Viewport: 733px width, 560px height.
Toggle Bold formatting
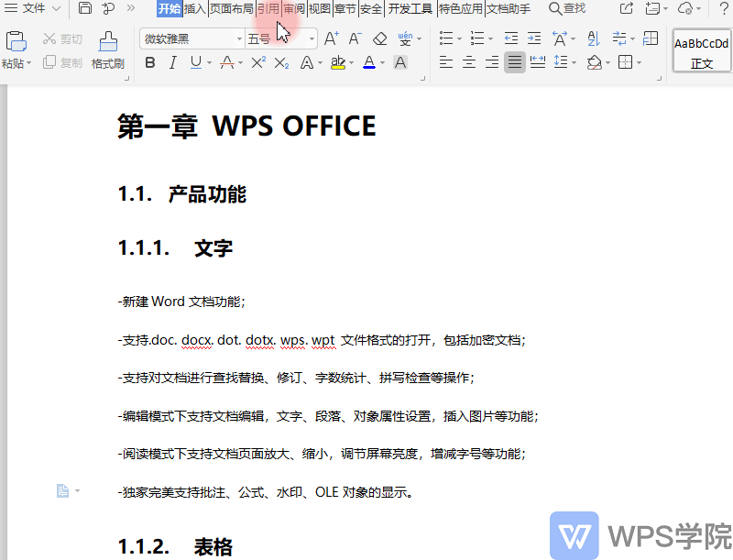tap(150, 62)
